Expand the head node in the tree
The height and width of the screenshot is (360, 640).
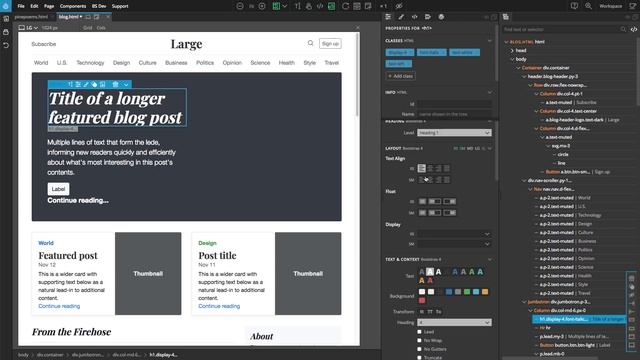point(512,50)
